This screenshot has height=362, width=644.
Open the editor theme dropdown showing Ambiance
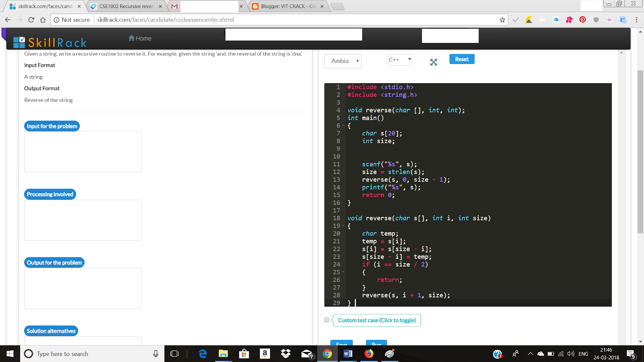[x=343, y=61]
